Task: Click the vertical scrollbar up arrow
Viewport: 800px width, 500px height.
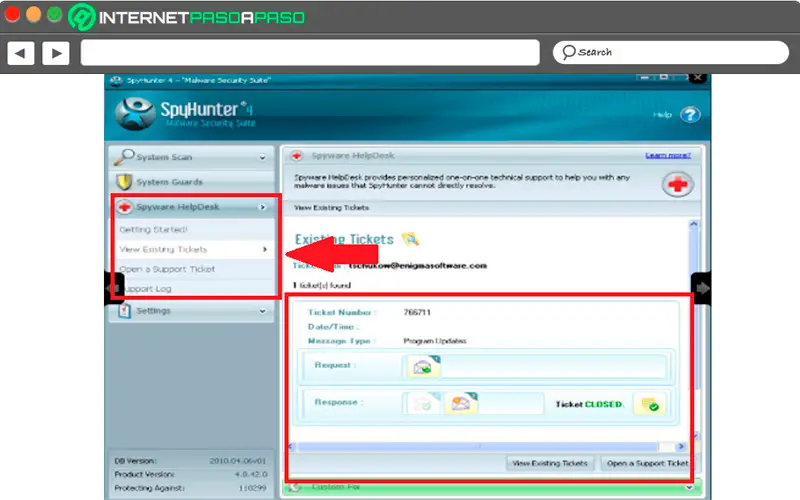Action: [693, 224]
